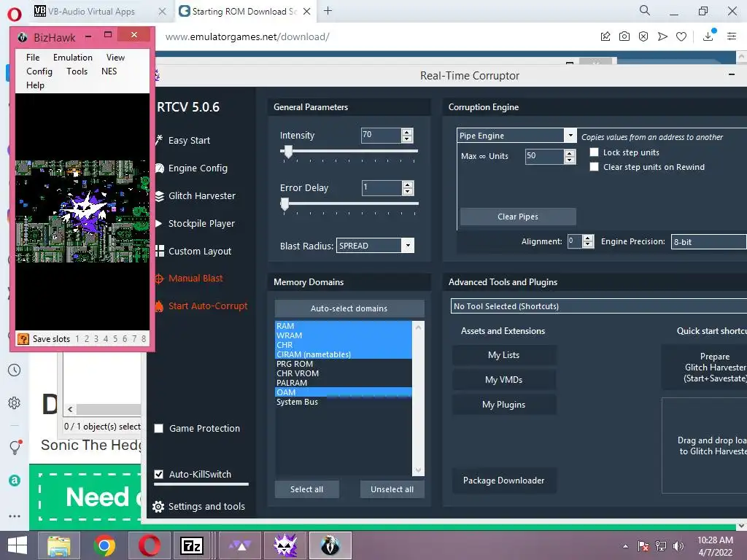Image resolution: width=747 pixels, height=560 pixels.
Task: Open BizHawk Config menu
Action: pos(39,71)
